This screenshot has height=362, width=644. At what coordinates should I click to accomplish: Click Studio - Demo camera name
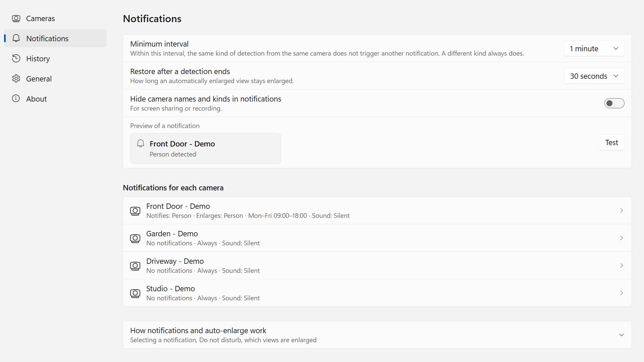(170, 289)
